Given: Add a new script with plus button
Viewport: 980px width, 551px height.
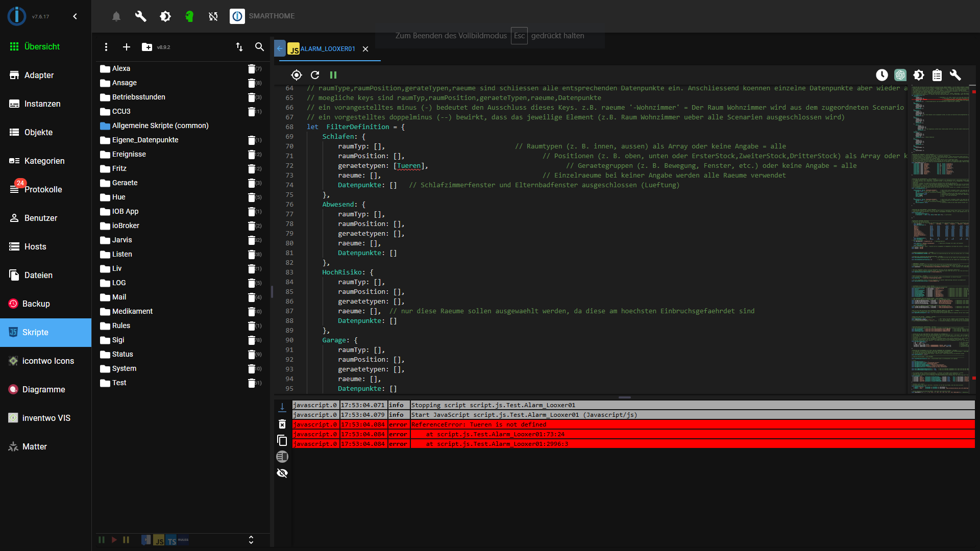Looking at the screenshot, I should [127, 47].
